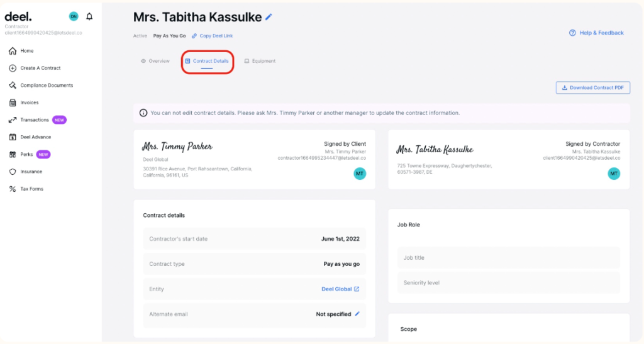Click the Job Role section heading
The width and height of the screenshot is (644, 344).
[409, 225]
